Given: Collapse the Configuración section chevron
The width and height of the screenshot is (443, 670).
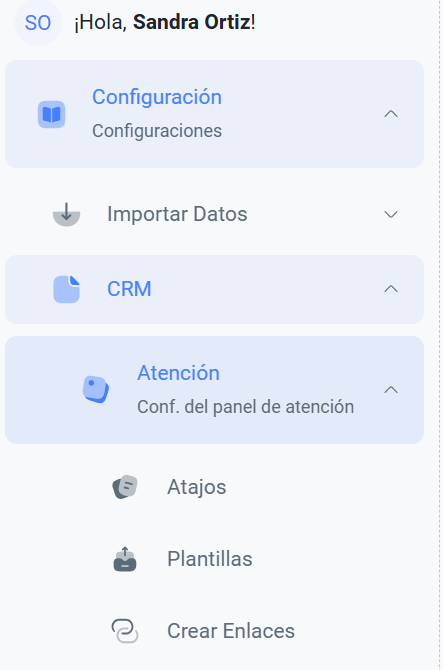Looking at the screenshot, I should click(391, 114).
